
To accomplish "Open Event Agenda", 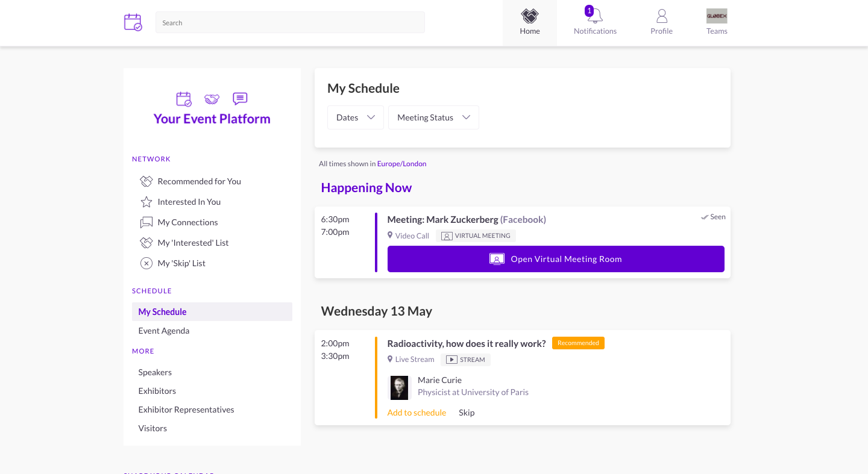I will (x=164, y=331).
